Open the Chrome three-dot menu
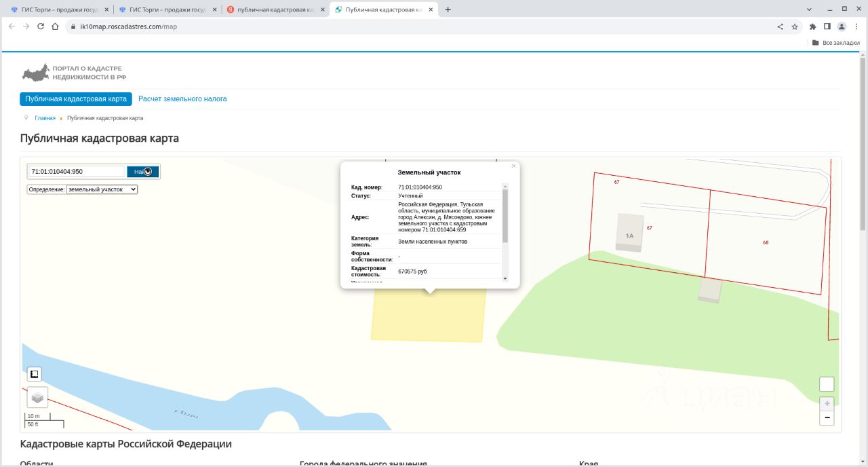Viewport: 868px width, 467px height. point(856,26)
